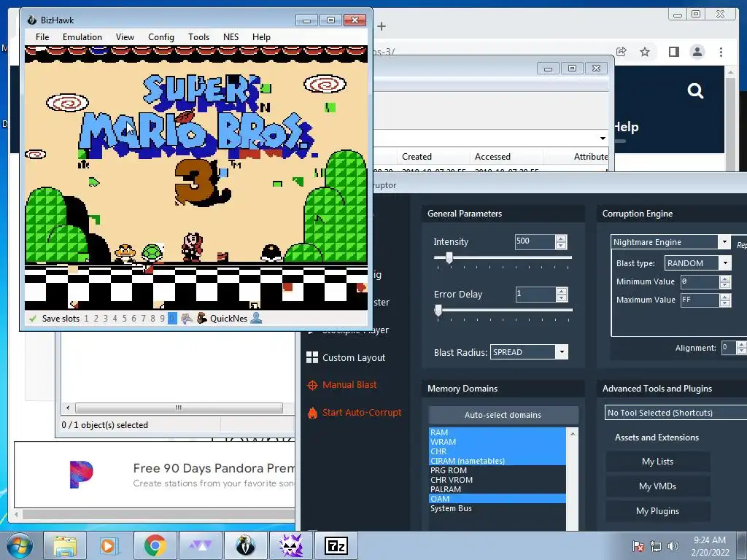
Task: Open the Tools menu in BizHawk
Action: click(x=198, y=37)
